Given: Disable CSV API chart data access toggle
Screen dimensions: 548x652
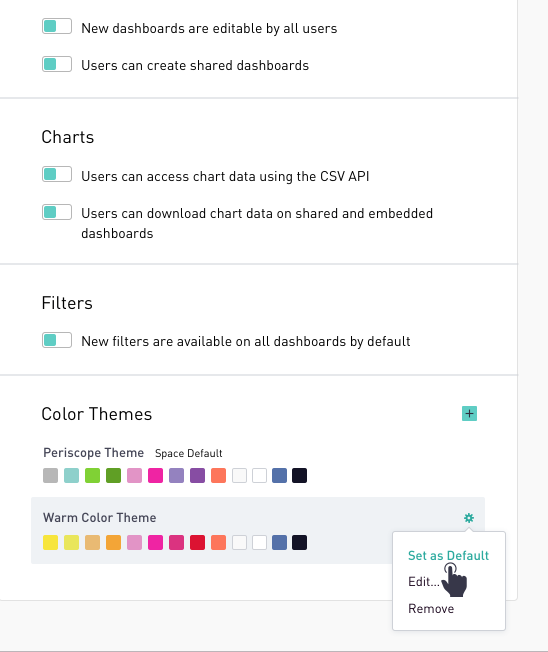Looking at the screenshot, I should tap(57, 175).
